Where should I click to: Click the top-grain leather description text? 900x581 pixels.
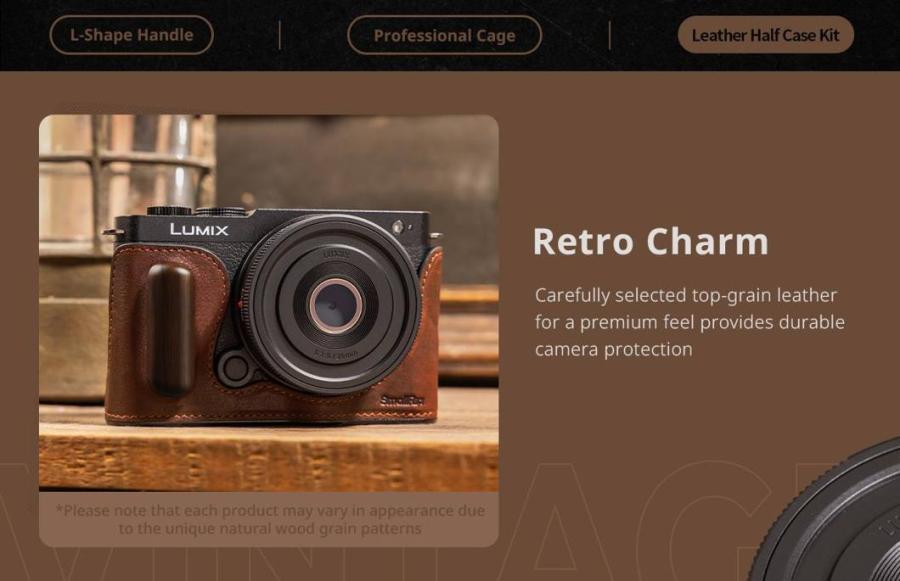(689, 322)
